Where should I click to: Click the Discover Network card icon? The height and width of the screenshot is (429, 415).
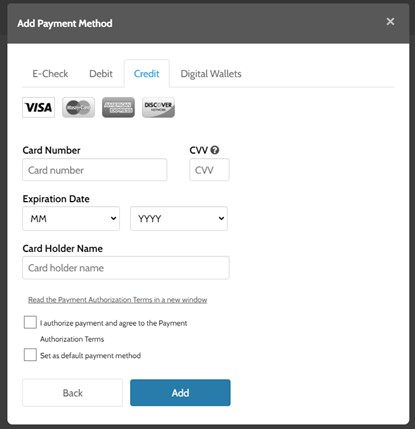(158, 107)
